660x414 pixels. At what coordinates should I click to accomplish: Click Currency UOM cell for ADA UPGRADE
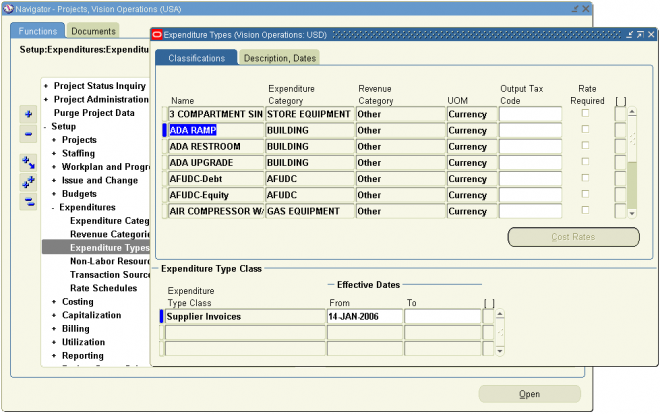pyautogui.click(x=471, y=163)
